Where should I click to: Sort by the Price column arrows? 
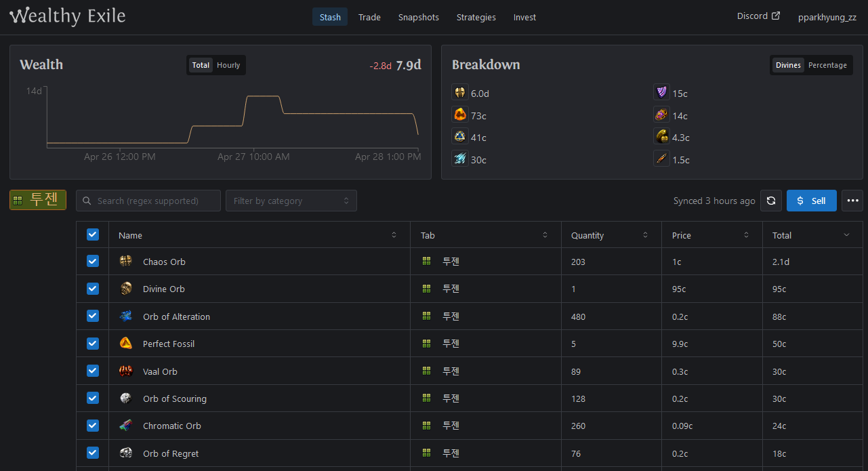tap(746, 235)
